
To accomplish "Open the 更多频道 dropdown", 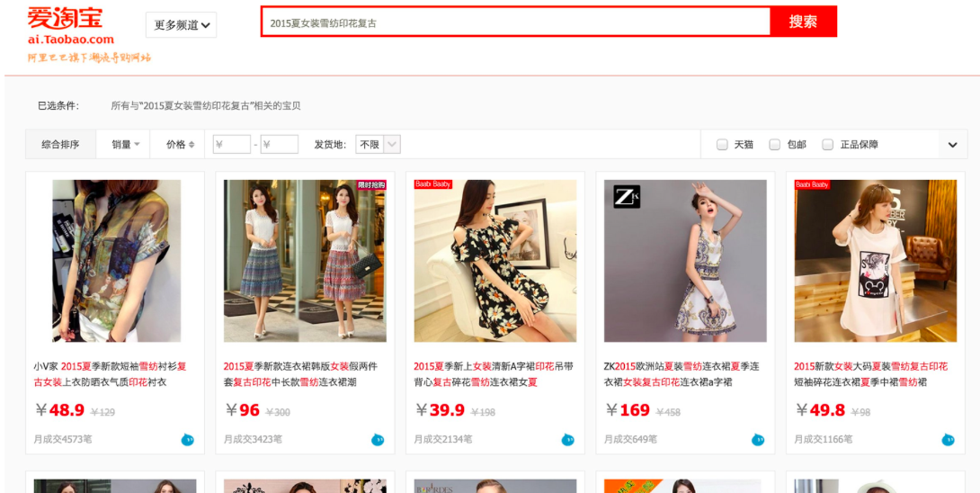I will 182,25.
